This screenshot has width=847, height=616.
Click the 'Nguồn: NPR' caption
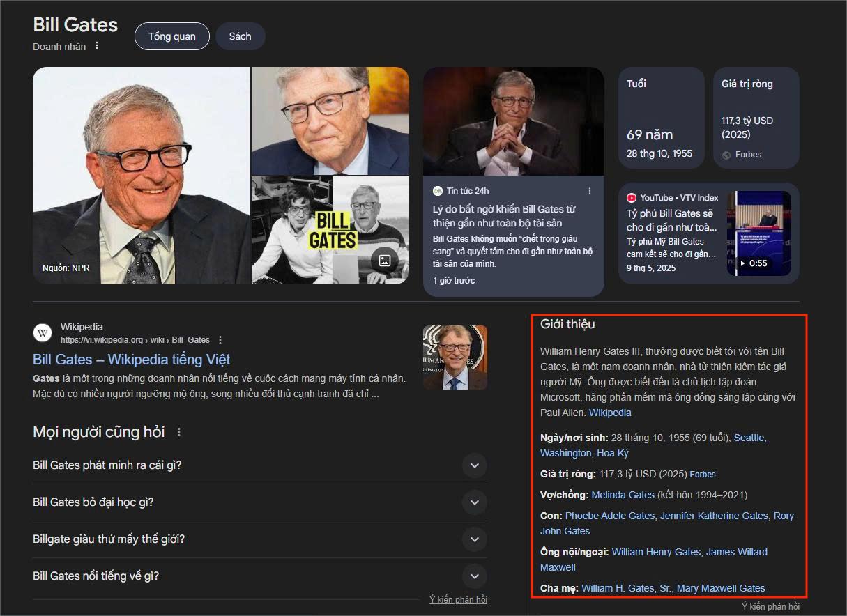tap(66, 268)
